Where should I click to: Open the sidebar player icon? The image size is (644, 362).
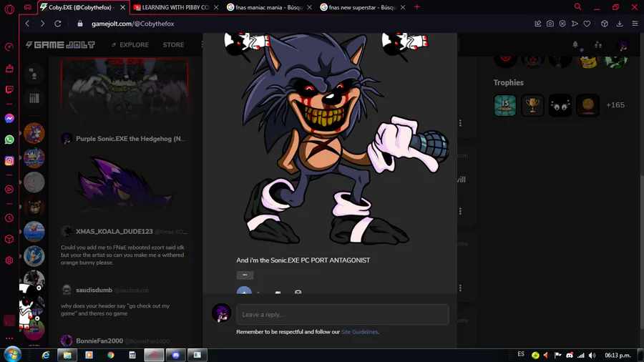(9, 189)
